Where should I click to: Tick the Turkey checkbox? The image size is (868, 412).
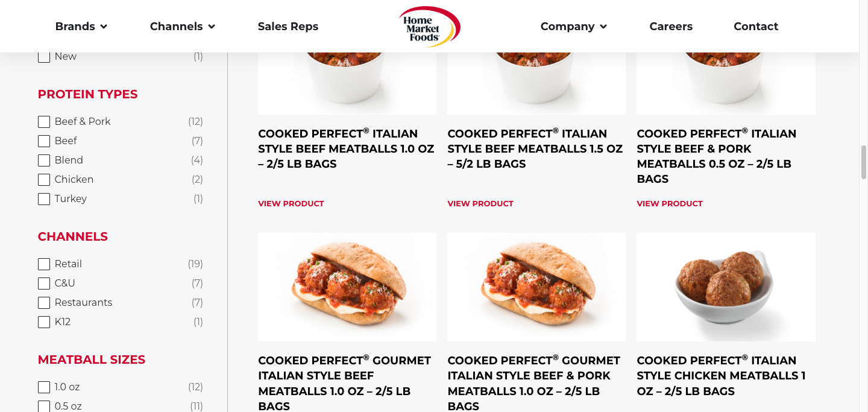tap(44, 199)
